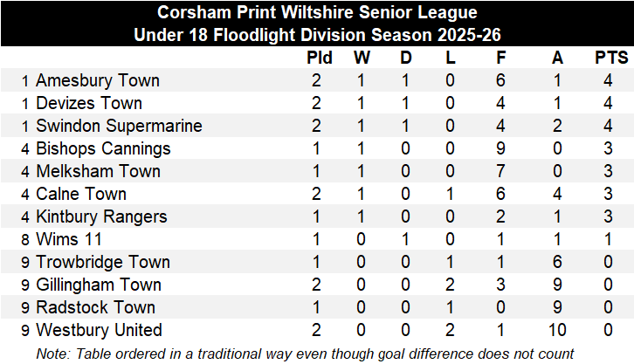Click Westbury United's goals against value 10
Image resolution: width=634 pixels, height=364 pixels.
click(558, 331)
